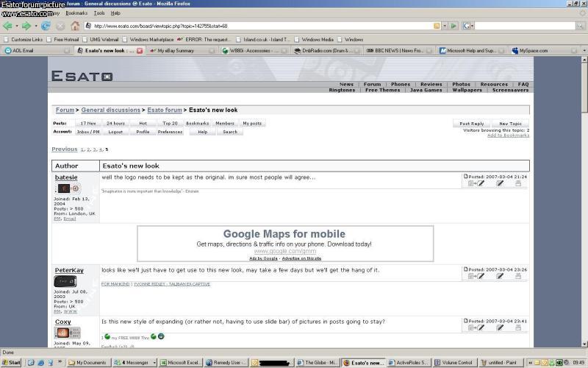Click the print icon on PeterKay's post

[518, 276]
